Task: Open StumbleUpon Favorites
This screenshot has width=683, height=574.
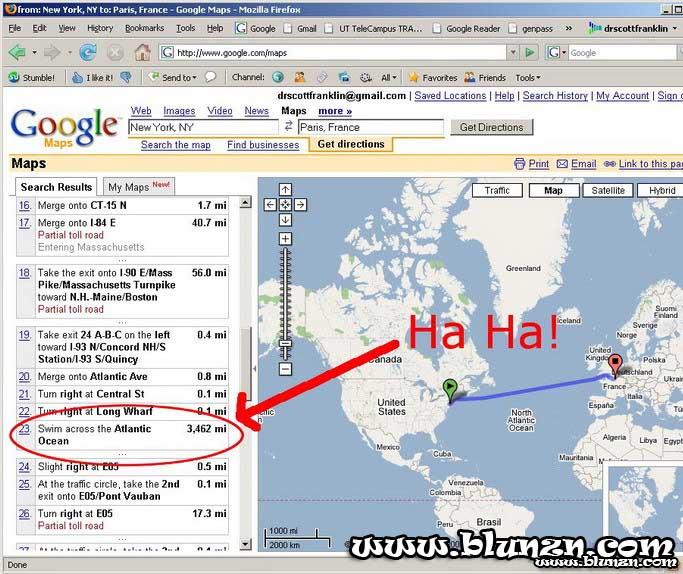Action: (x=433, y=78)
